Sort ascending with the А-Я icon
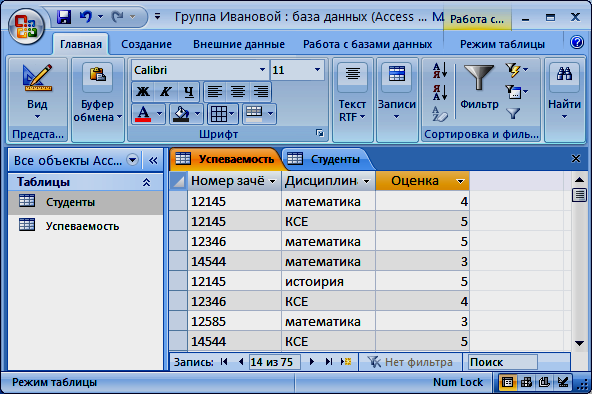Viewport: 592px width, 394px height. tap(440, 70)
